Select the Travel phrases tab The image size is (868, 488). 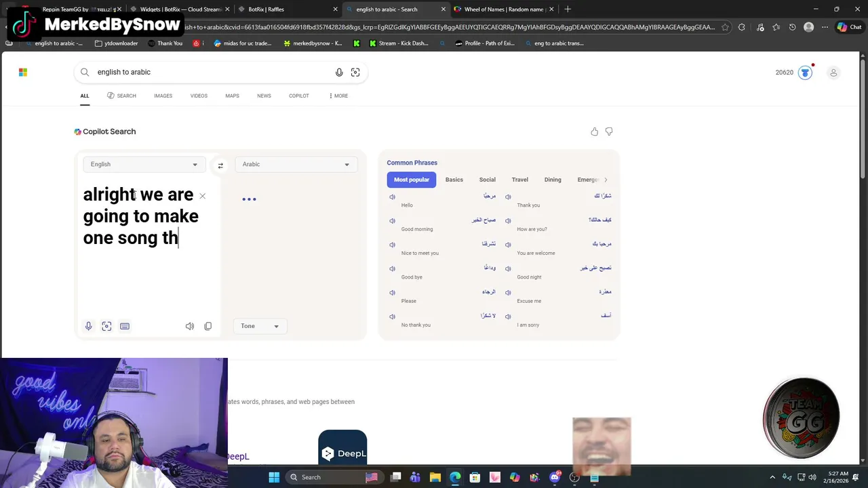pos(520,180)
